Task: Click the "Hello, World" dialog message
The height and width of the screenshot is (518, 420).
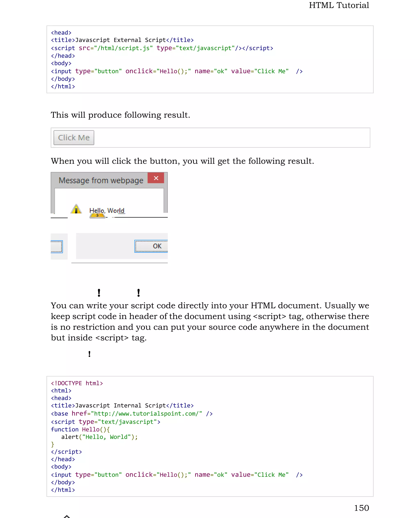Action: click(x=107, y=211)
